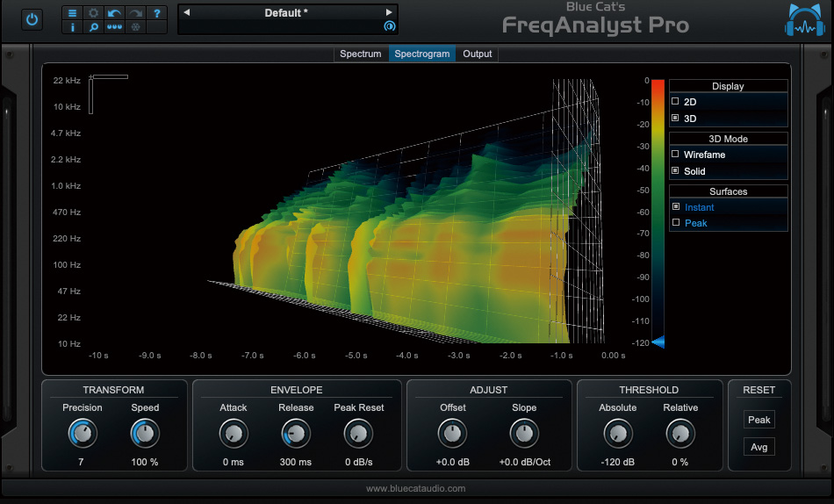Click the blue range arrow at -120

pyautogui.click(x=658, y=342)
